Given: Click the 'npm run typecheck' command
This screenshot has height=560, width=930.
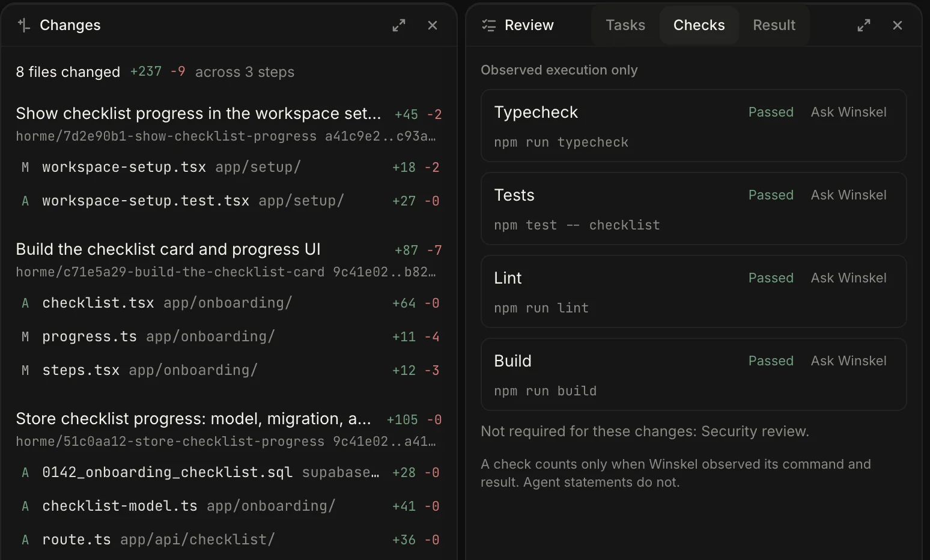Looking at the screenshot, I should tap(561, 142).
